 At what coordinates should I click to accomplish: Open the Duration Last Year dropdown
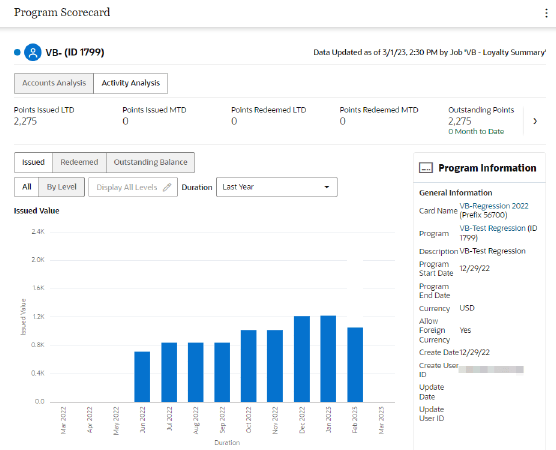pyautogui.click(x=277, y=187)
